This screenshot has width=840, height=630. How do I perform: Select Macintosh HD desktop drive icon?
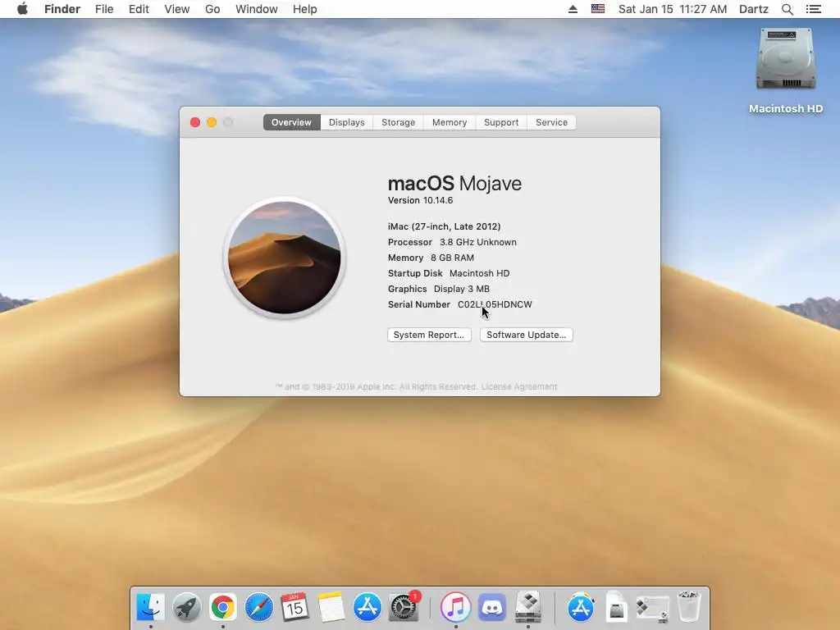pyautogui.click(x=786, y=59)
